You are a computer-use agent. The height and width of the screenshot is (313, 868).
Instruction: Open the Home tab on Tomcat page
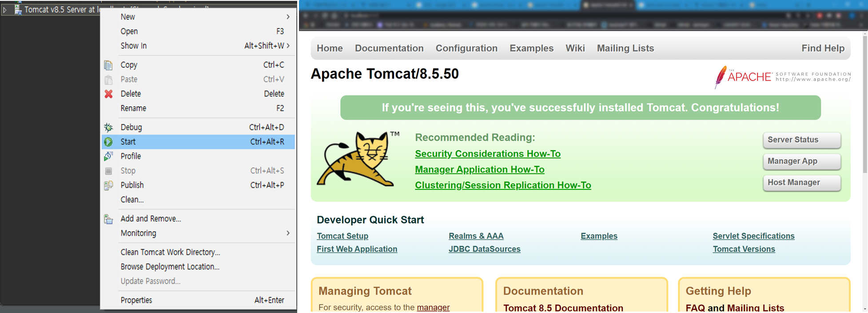[x=330, y=48]
